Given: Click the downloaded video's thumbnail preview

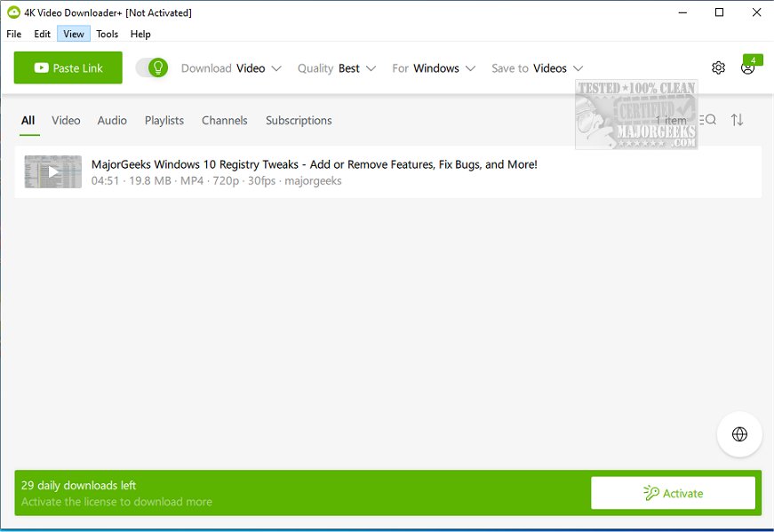Looking at the screenshot, I should click(53, 171).
